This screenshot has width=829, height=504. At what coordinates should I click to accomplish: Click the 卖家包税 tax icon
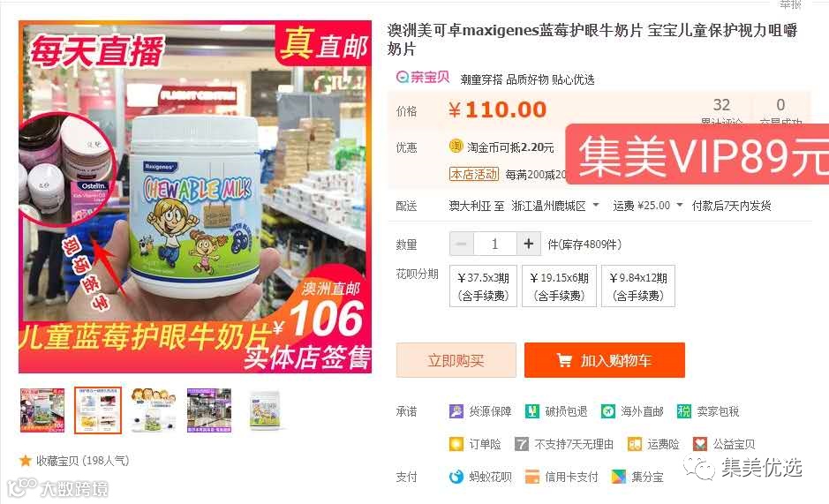tap(684, 411)
